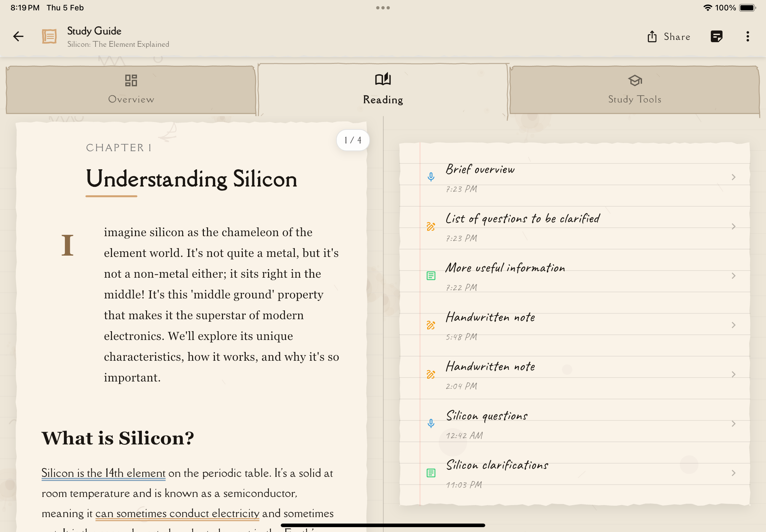Tap the back arrow
766x532 pixels.
tap(19, 36)
